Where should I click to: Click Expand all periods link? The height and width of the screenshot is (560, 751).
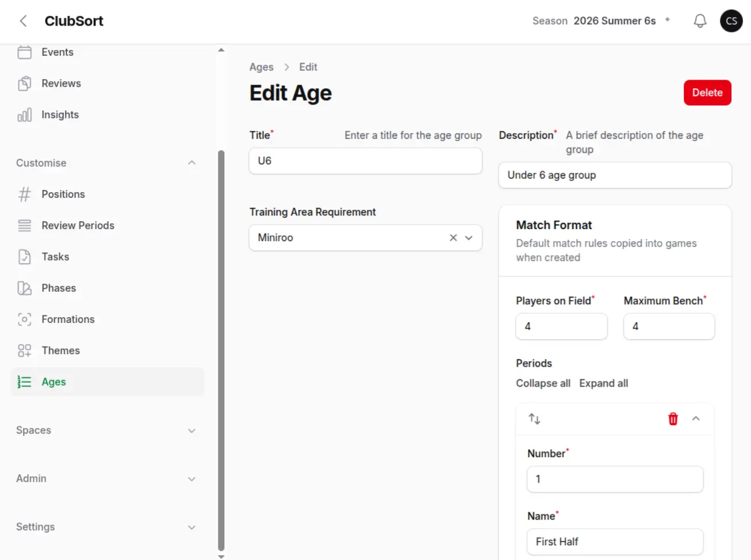pyautogui.click(x=603, y=383)
